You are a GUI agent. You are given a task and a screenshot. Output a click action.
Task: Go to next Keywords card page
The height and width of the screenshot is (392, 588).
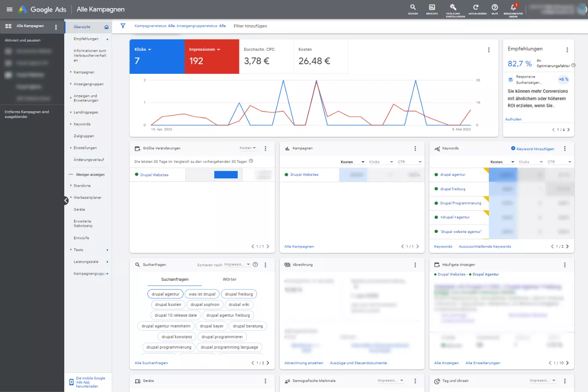pyautogui.click(x=567, y=246)
